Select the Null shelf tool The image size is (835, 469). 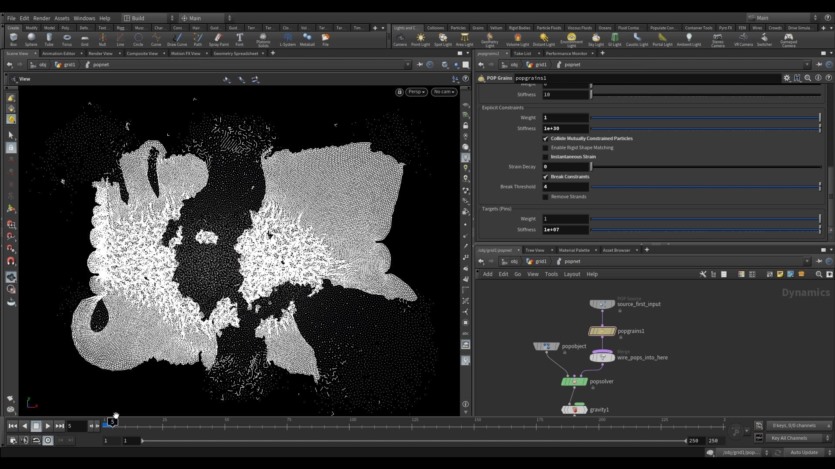pos(102,39)
